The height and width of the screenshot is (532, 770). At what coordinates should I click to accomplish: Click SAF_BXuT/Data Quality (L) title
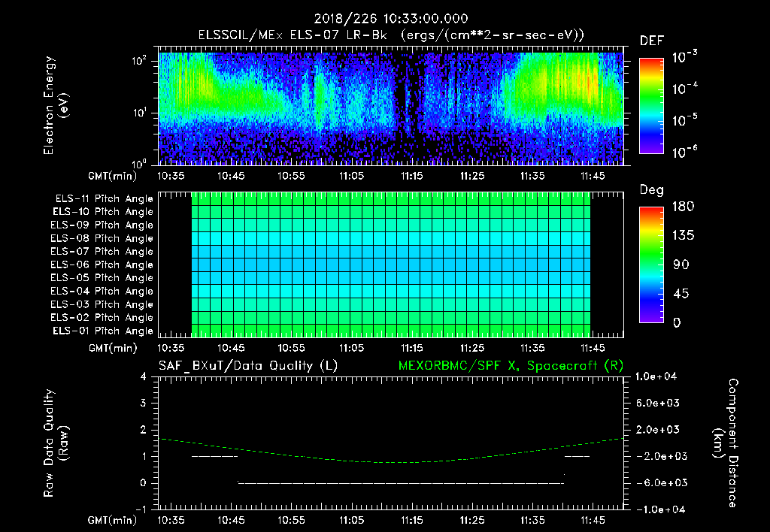[248, 366]
